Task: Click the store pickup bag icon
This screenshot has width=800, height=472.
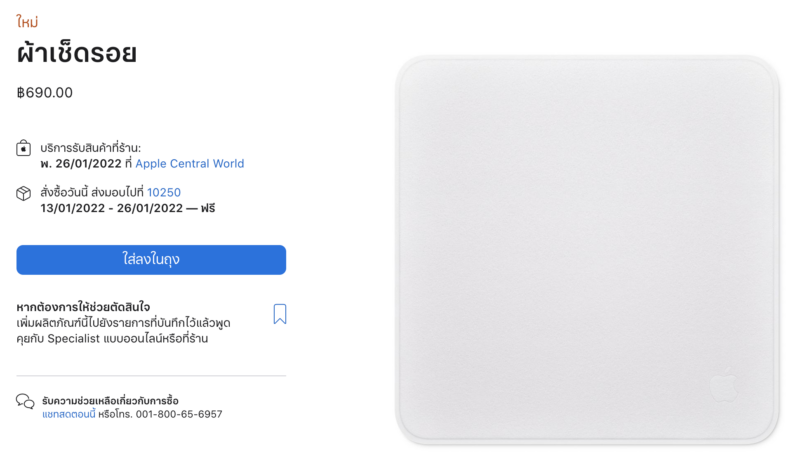Action: click(23, 148)
